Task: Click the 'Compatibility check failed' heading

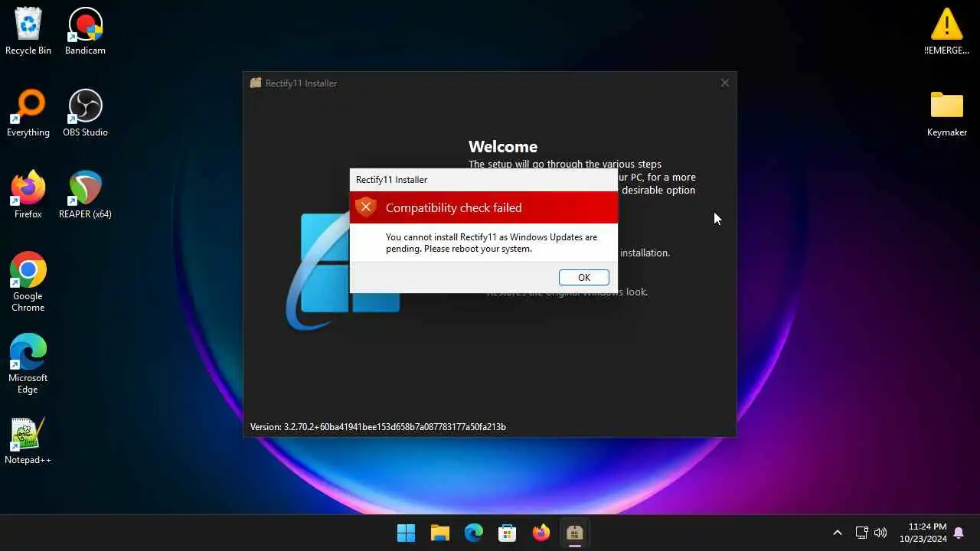Action: click(x=453, y=207)
